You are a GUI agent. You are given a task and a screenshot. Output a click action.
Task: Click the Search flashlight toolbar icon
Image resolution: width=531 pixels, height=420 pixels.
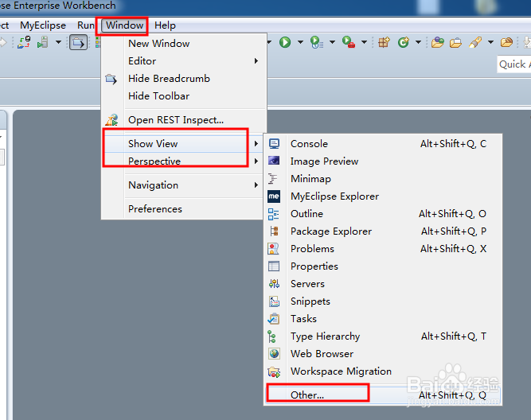(x=475, y=42)
